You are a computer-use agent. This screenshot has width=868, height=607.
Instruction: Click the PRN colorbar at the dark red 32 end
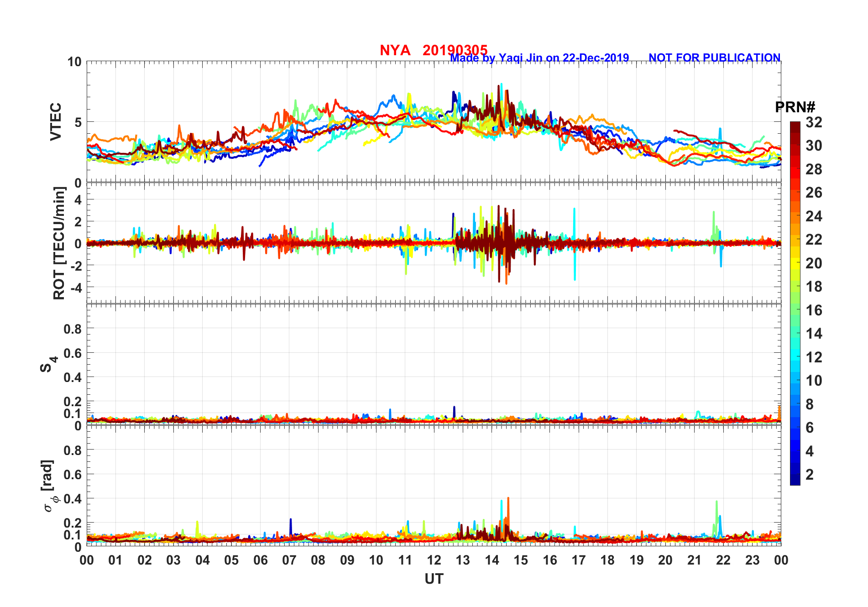[795, 127]
